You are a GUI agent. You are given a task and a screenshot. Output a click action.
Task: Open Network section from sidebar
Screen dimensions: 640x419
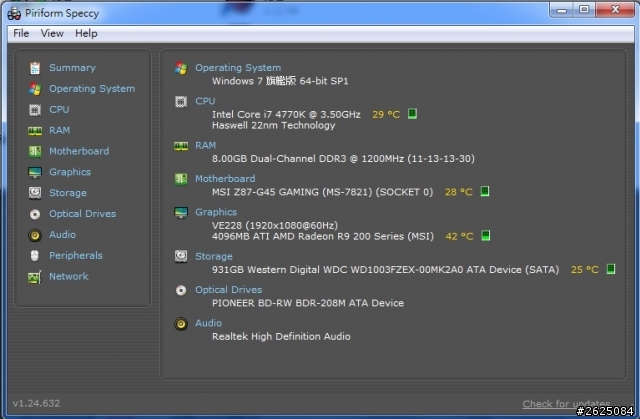69,276
